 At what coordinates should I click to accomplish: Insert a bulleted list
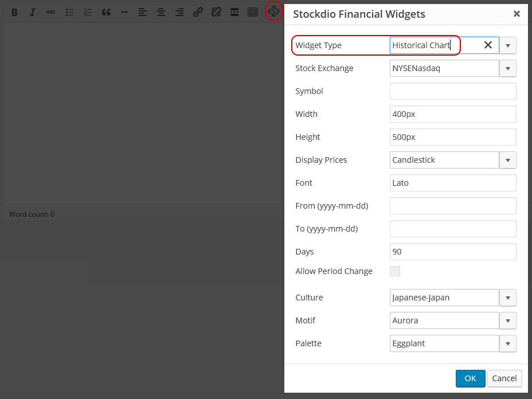[69, 13]
